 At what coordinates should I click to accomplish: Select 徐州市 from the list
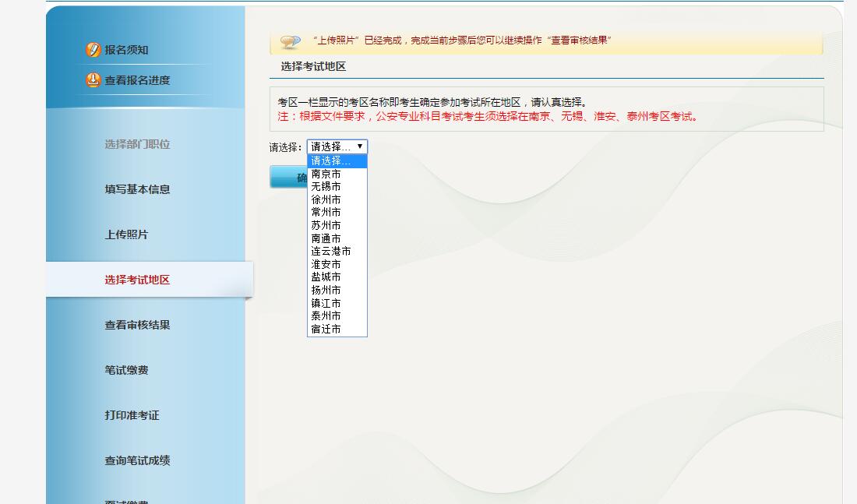click(337, 199)
